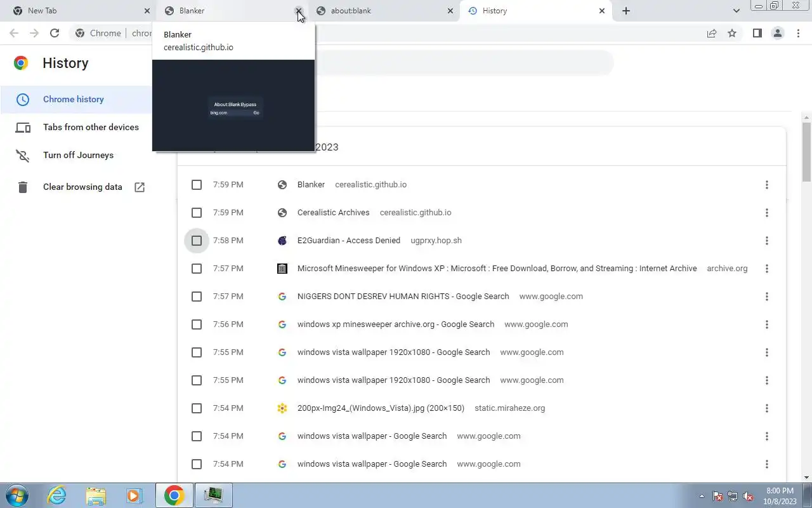812x508 pixels.
Task: Select the Cerealistic Archives entry checkbox
Action: point(197,213)
